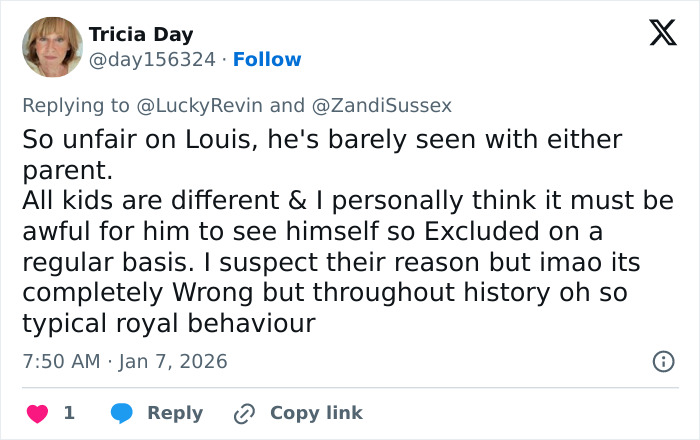
Task: Click the reply speech bubble icon
Action: pyautogui.click(x=122, y=413)
